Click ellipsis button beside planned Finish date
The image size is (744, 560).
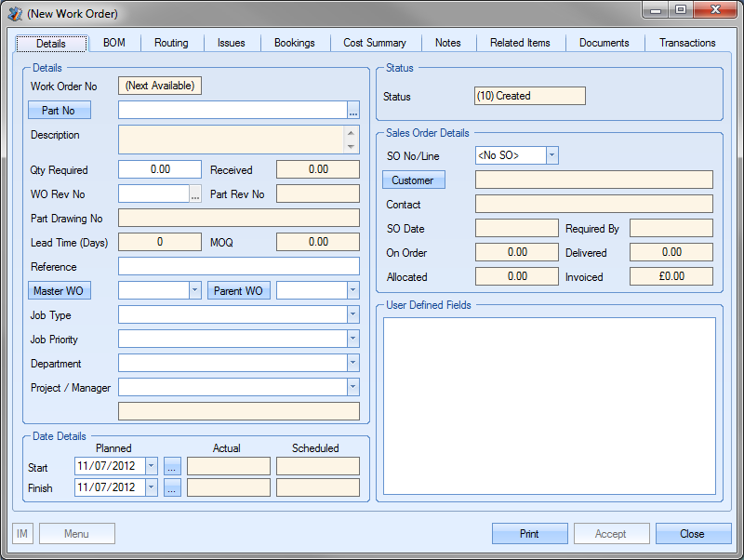[x=172, y=487]
